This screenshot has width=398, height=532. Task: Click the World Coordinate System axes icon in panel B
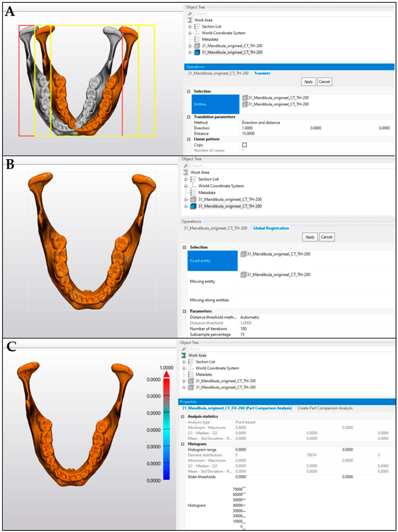click(x=193, y=186)
